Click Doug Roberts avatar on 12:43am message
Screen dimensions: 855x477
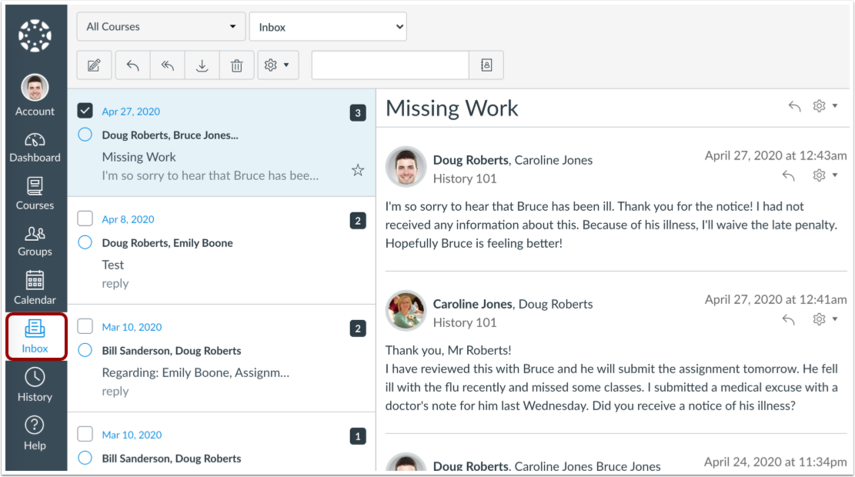406,166
